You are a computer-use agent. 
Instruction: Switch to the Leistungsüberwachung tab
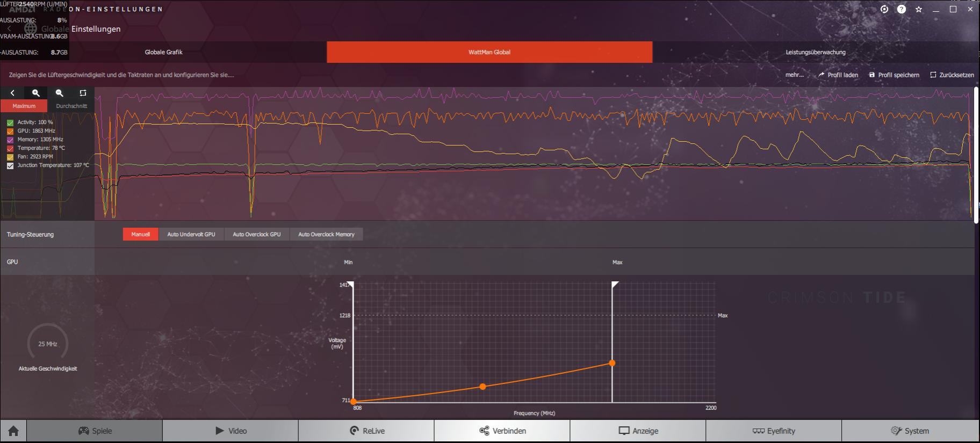pyautogui.click(x=816, y=52)
